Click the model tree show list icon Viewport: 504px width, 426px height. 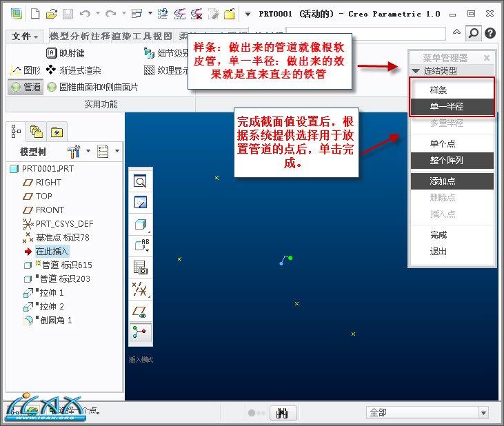[103, 151]
